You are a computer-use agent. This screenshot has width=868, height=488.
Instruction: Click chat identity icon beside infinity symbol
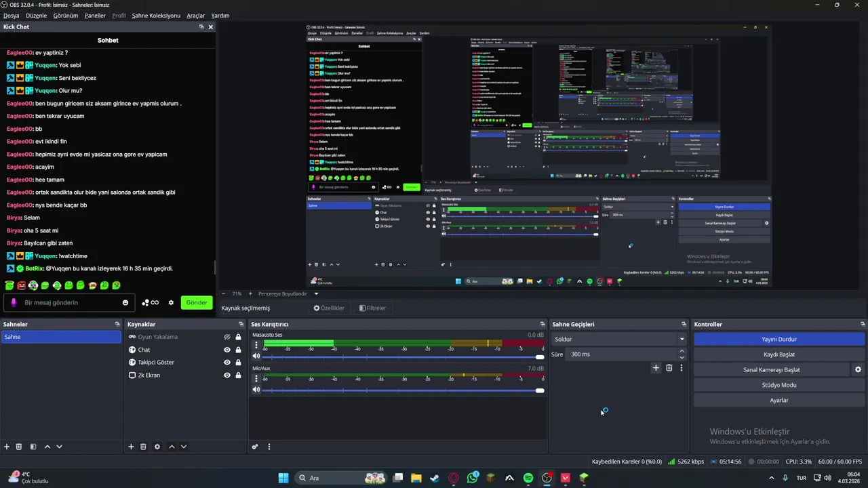pos(146,303)
